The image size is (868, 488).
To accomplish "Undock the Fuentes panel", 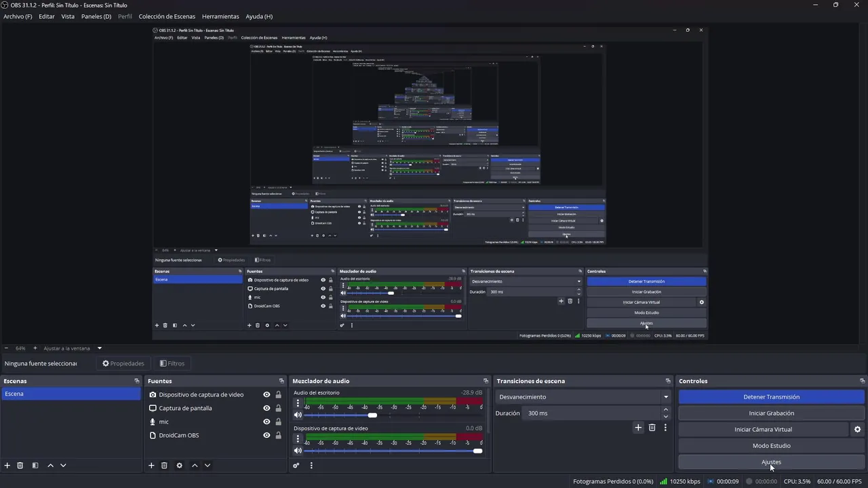I will pyautogui.click(x=281, y=381).
